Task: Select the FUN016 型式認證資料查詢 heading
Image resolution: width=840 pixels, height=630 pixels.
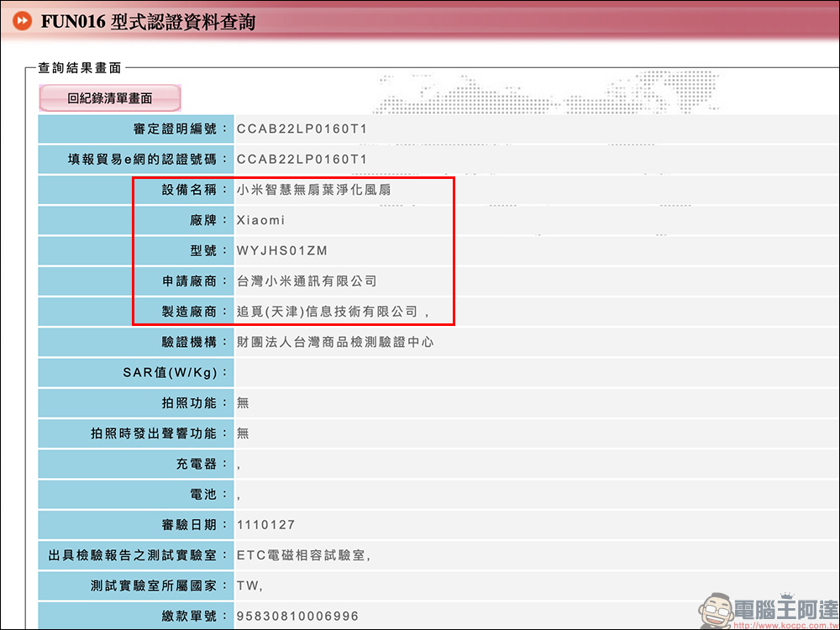Action: [x=149, y=22]
